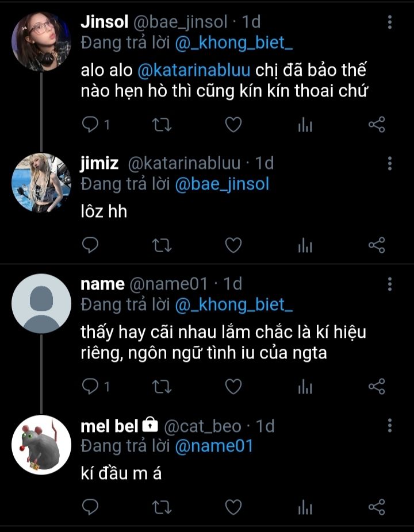Image resolution: width=414 pixels, height=532 pixels.
Task: Open mel bel's mouse avatar
Action: click(x=41, y=444)
